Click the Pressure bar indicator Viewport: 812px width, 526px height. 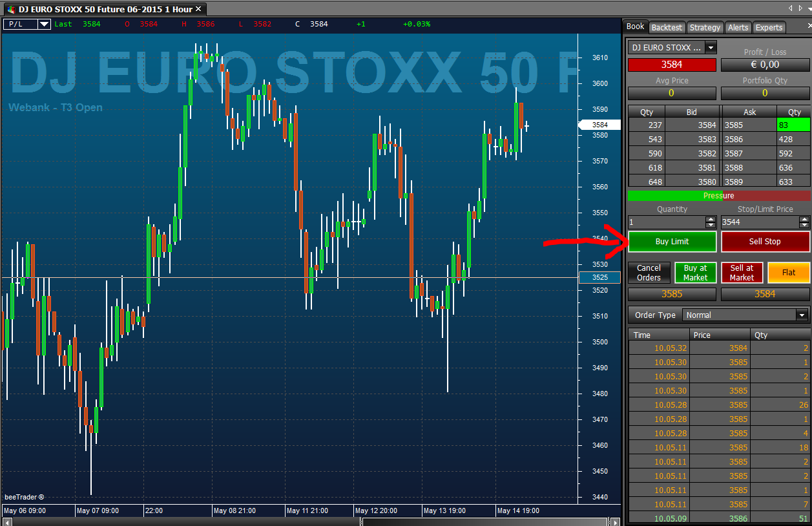pyautogui.click(x=718, y=196)
